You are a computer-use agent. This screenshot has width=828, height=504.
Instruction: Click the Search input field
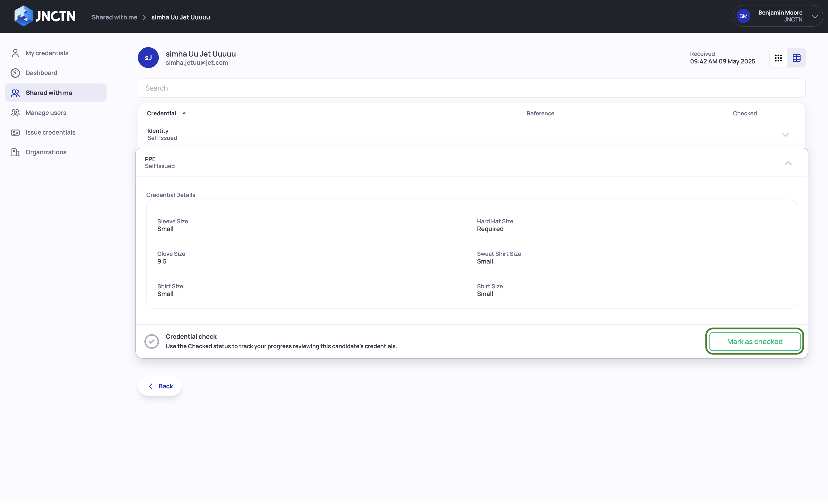point(471,88)
